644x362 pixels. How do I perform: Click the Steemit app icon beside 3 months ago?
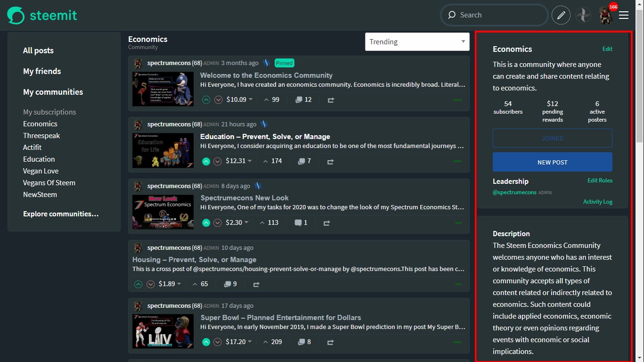click(x=266, y=63)
